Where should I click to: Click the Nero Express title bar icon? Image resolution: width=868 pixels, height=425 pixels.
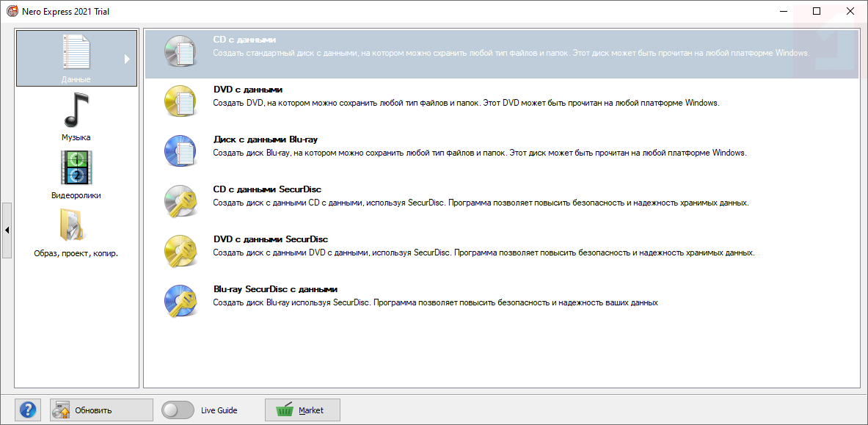tap(11, 11)
